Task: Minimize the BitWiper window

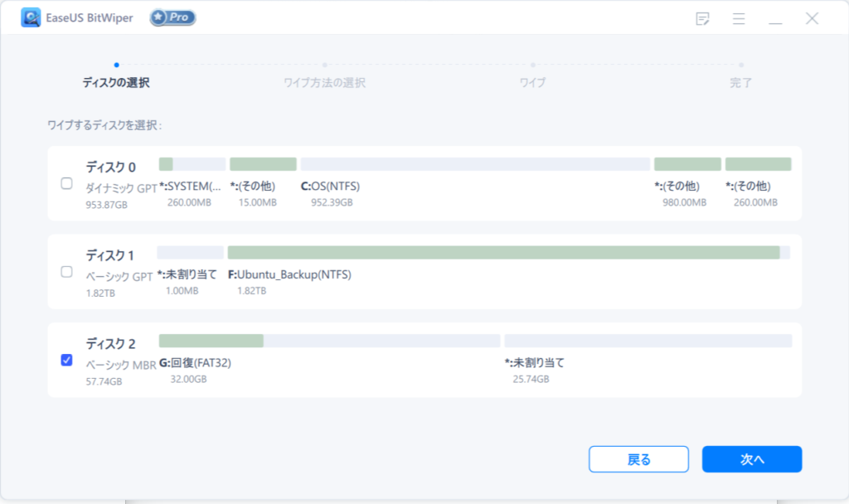Action: coord(775,18)
